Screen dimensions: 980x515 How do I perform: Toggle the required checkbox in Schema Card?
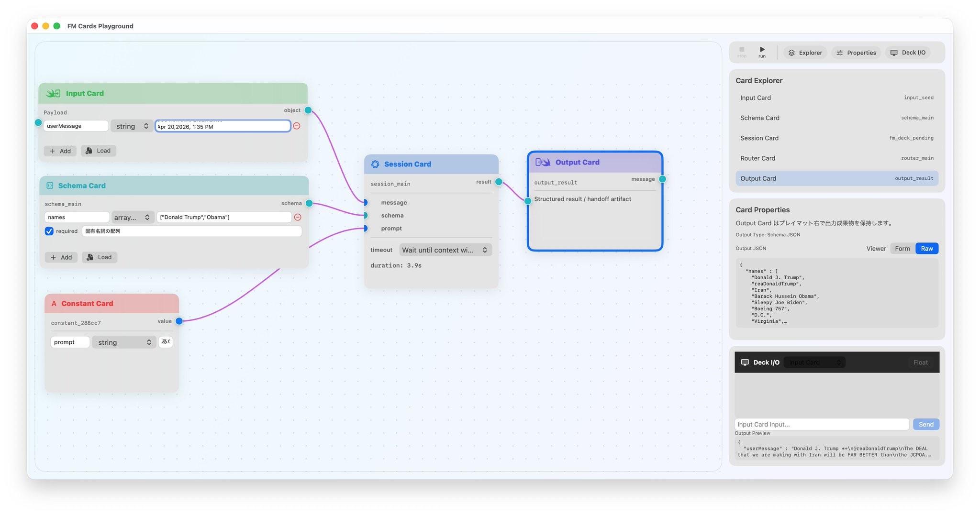point(49,231)
